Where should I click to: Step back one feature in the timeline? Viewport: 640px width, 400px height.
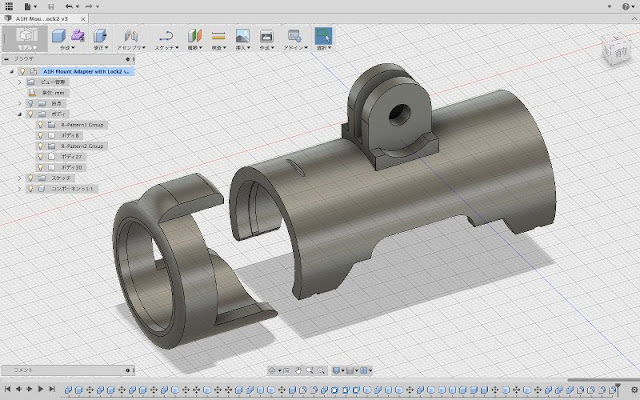click(18, 389)
